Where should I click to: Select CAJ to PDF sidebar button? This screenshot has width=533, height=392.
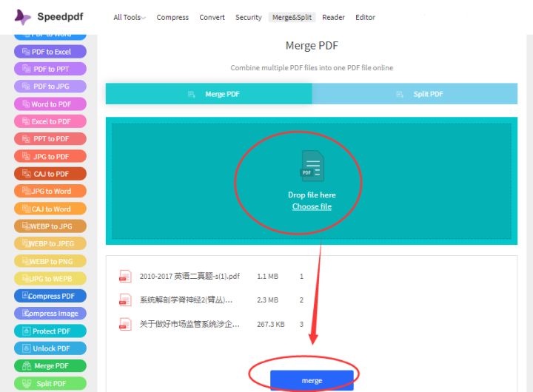tap(50, 174)
